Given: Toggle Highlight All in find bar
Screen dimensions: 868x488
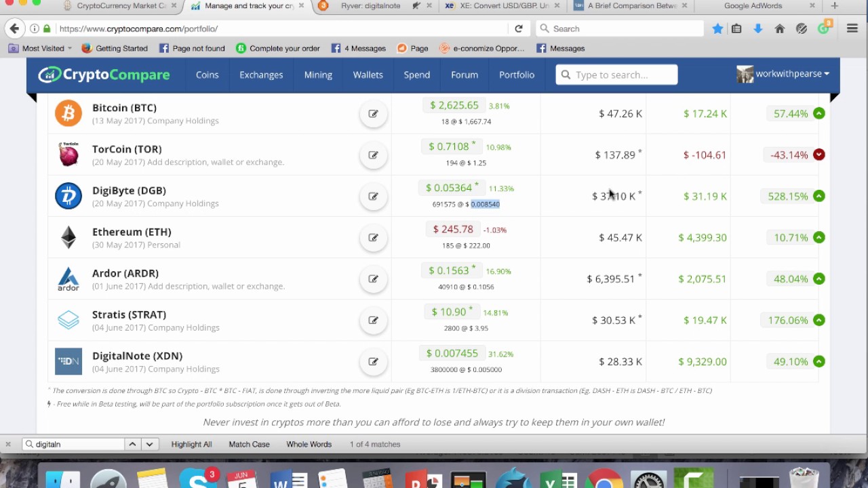Looking at the screenshot, I should (191, 445).
